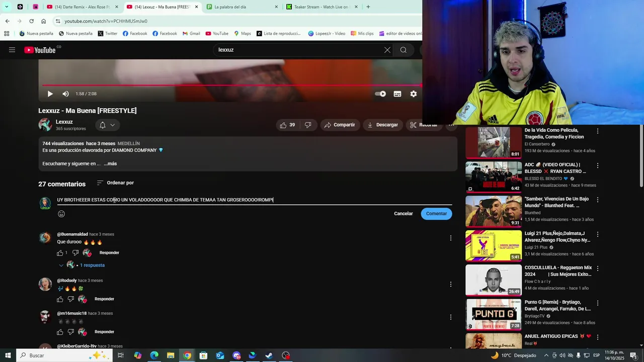Dislike the @Rodsely comment
This screenshot has width=644, height=362.
[71, 299]
